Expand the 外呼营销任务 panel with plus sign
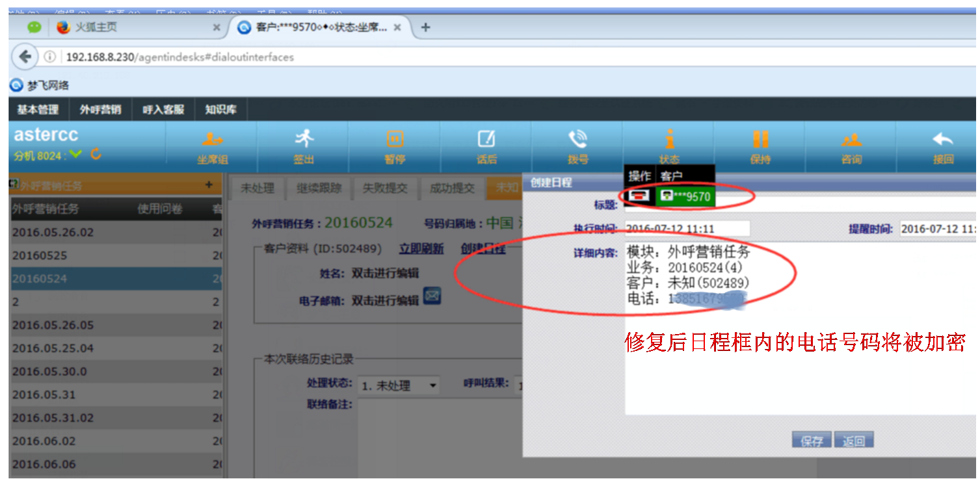Viewport: 980px width, 479px height. (x=209, y=185)
